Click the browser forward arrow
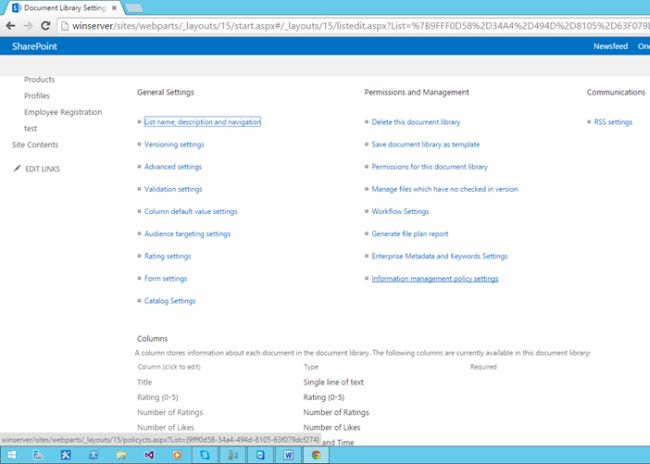650x464 pixels. pos(28,26)
